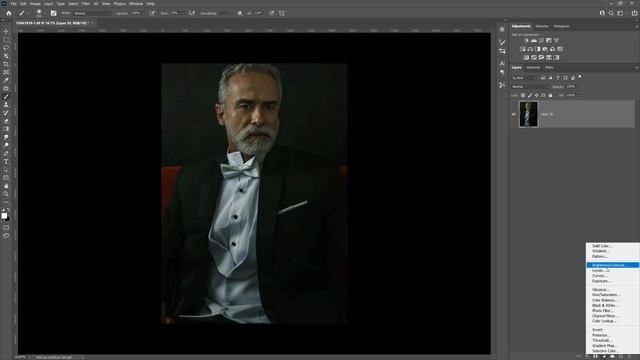Select the Pen tool
The image size is (640, 360).
[x=6, y=153]
